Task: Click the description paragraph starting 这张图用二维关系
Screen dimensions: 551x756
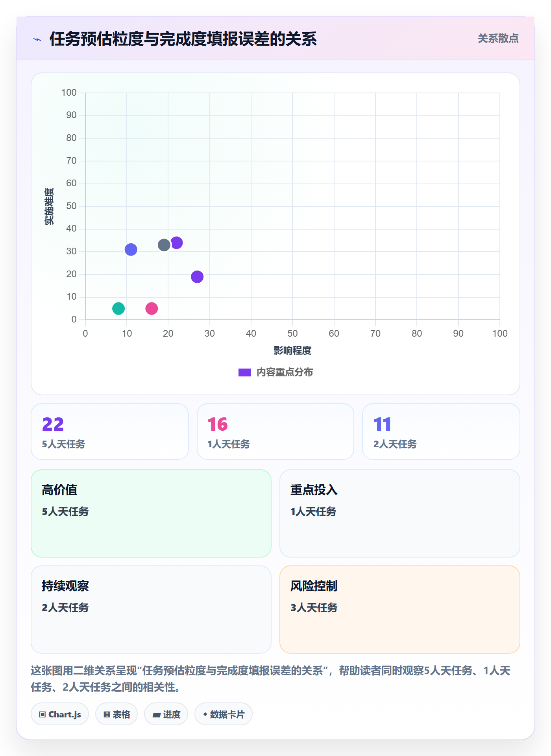Action: coord(271,679)
